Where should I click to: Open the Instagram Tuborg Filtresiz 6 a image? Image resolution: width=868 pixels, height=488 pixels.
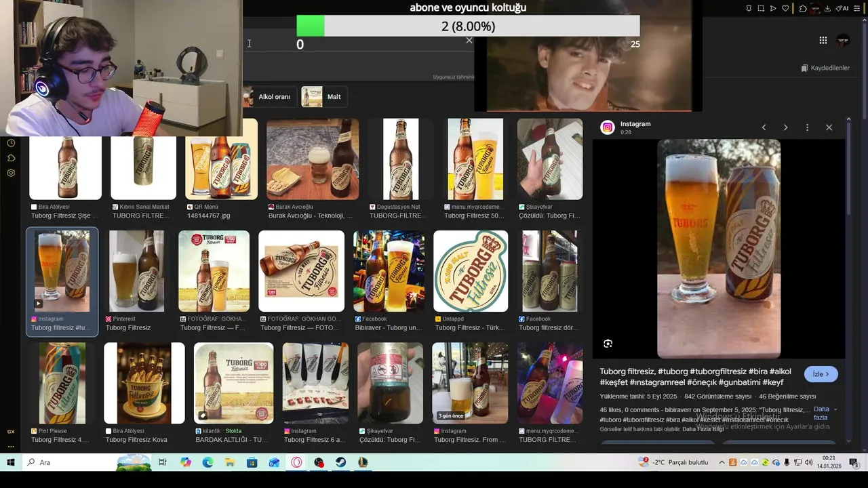(316, 383)
